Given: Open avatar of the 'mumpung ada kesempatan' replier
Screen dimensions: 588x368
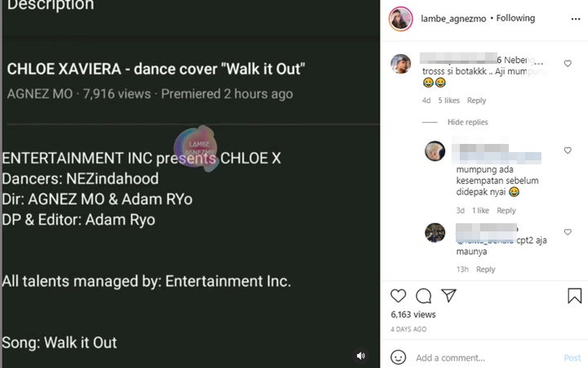Looking at the screenshot, I should tap(435, 151).
